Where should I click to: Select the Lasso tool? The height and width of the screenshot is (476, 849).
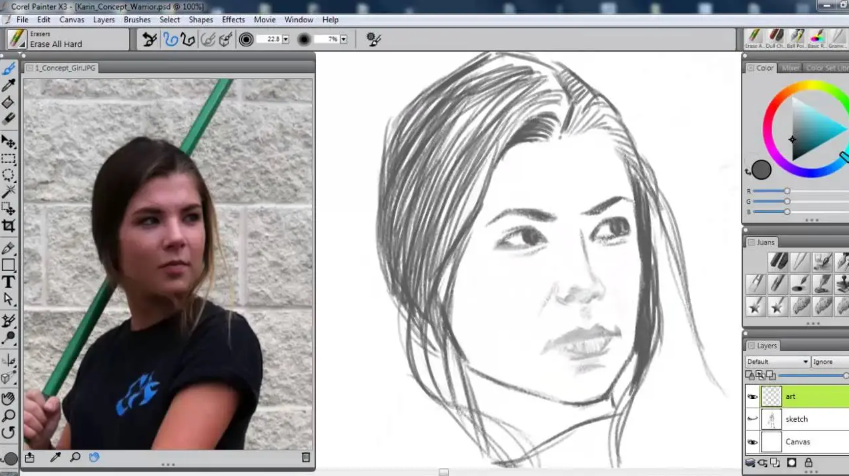8,175
